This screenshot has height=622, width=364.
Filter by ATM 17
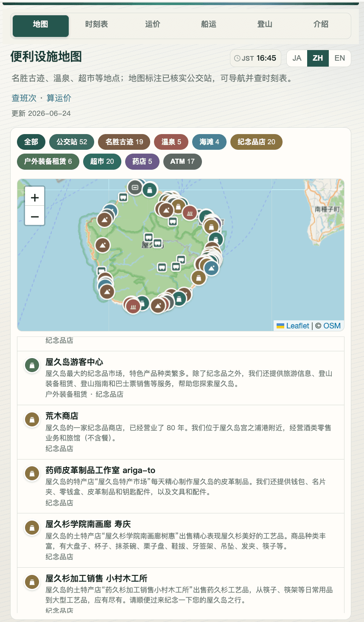pyautogui.click(x=182, y=161)
